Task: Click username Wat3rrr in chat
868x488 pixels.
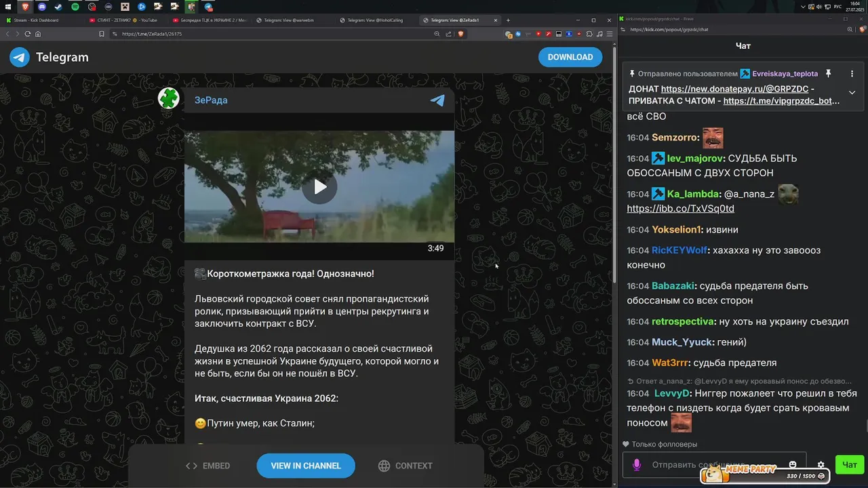Action: (670, 363)
